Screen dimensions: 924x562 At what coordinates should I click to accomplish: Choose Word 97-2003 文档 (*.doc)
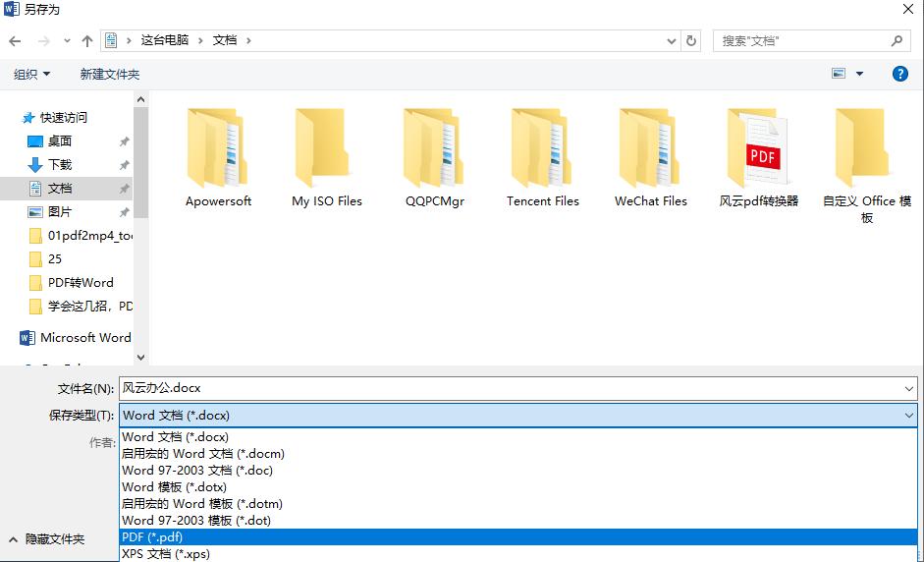518,470
